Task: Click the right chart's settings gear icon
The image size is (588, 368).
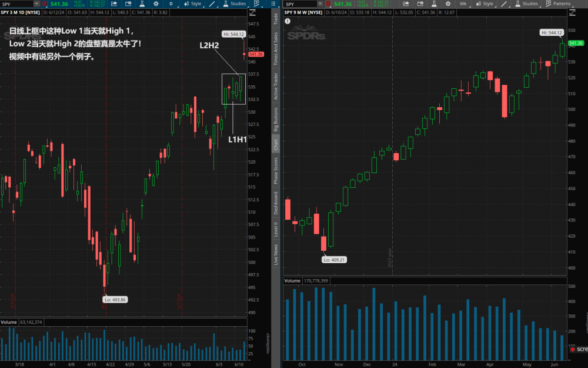Action: pyautogui.click(x=448, y=4)
